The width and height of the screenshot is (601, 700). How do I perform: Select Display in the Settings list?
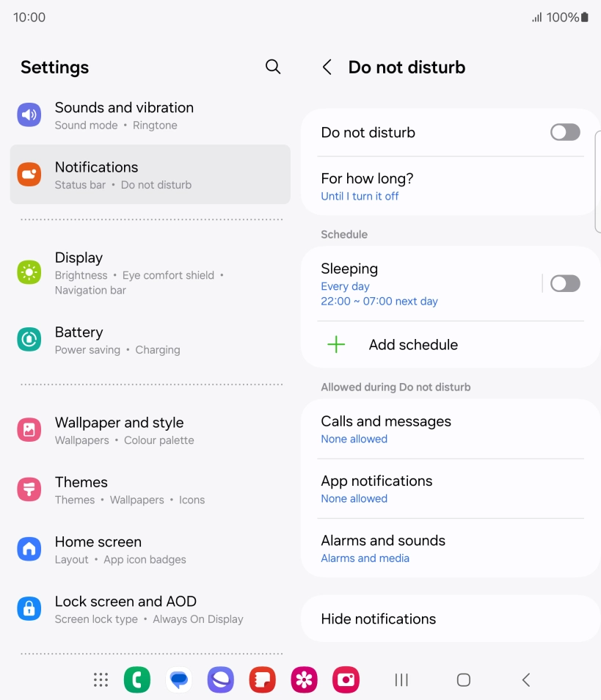coord(150,272)
